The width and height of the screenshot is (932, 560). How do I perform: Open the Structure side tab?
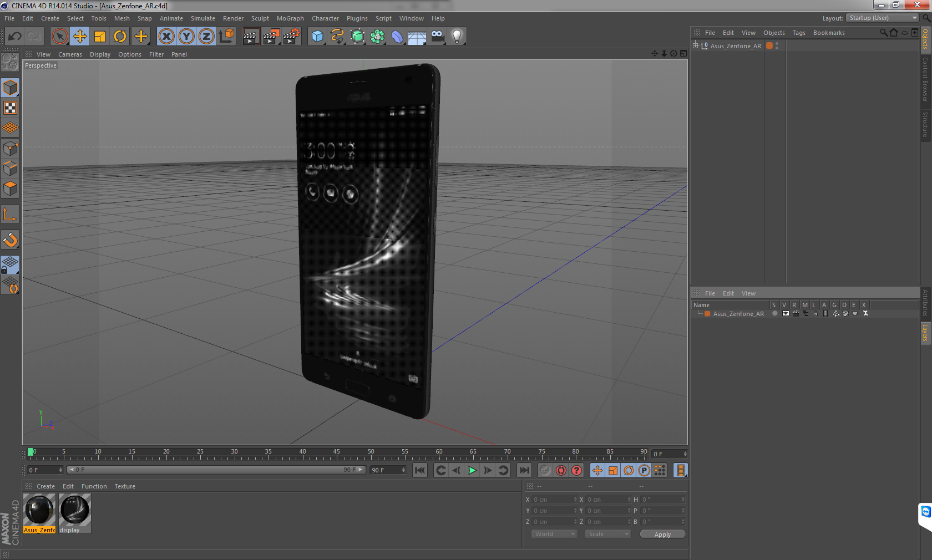925,124
